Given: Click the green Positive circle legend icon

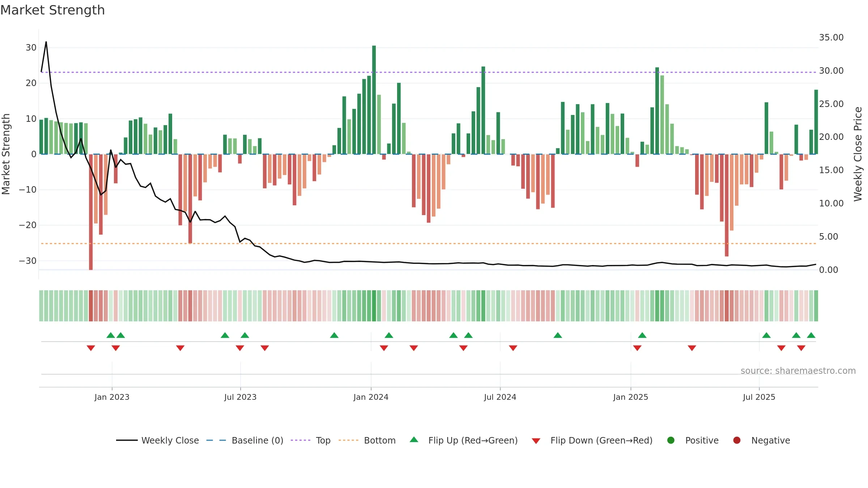Looking at the screenshot, I should [671, 440].
